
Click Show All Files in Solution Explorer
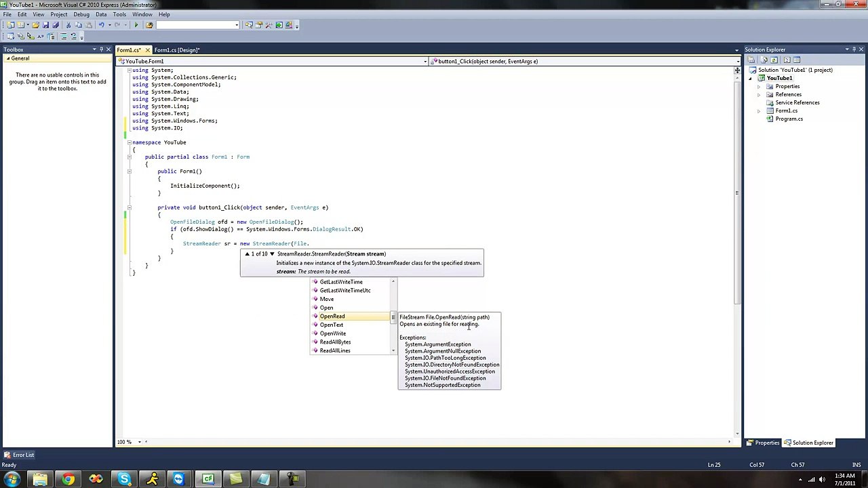pos(764,60)
